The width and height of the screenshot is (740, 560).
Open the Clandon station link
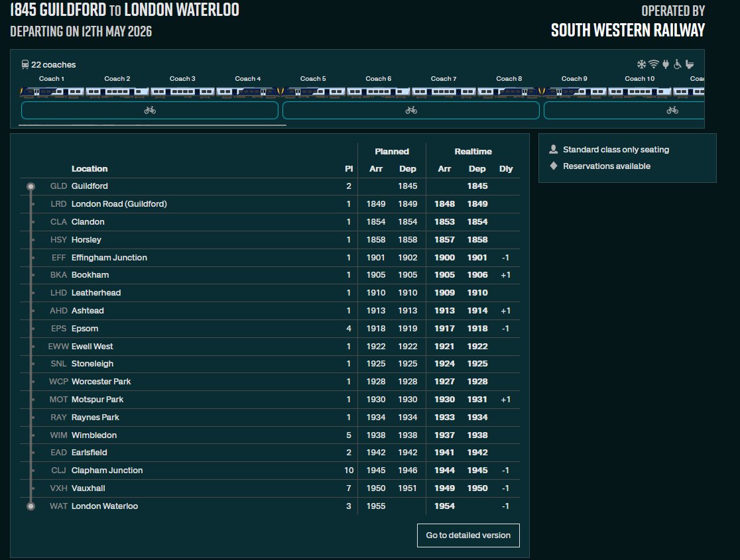(88, 222)
